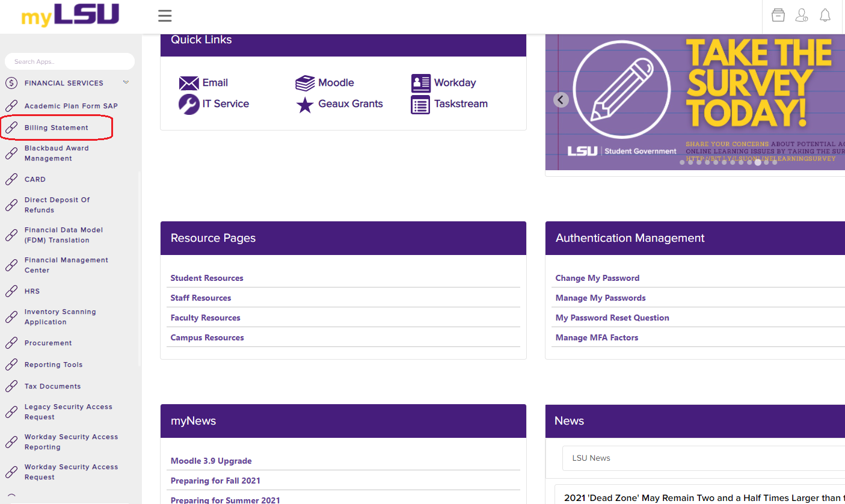This screenshot has height=504, width=845.
Task: Click the Taskstream list icon
Action: [x=421, y=105]
